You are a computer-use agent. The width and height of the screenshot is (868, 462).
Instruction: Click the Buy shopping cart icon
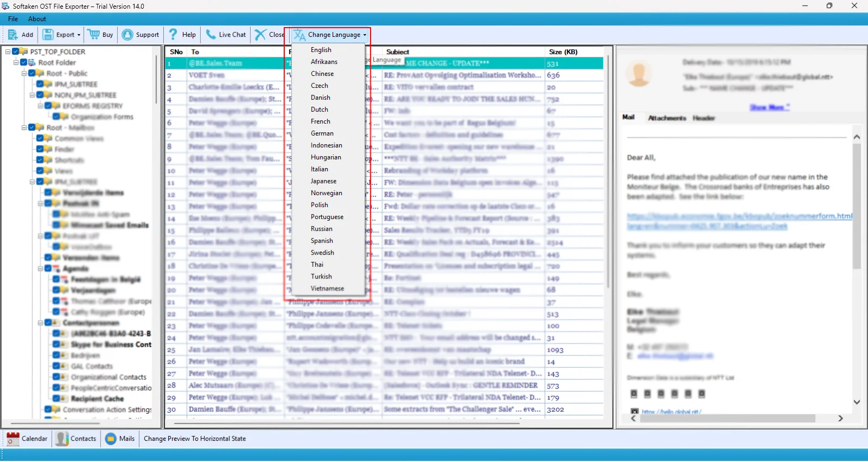pos(93,35)
